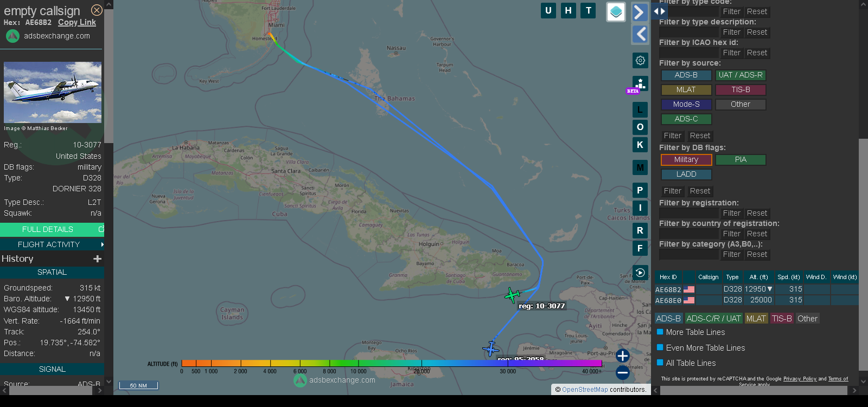
Task: Select table row AE68B2
Action: (757, 289)
